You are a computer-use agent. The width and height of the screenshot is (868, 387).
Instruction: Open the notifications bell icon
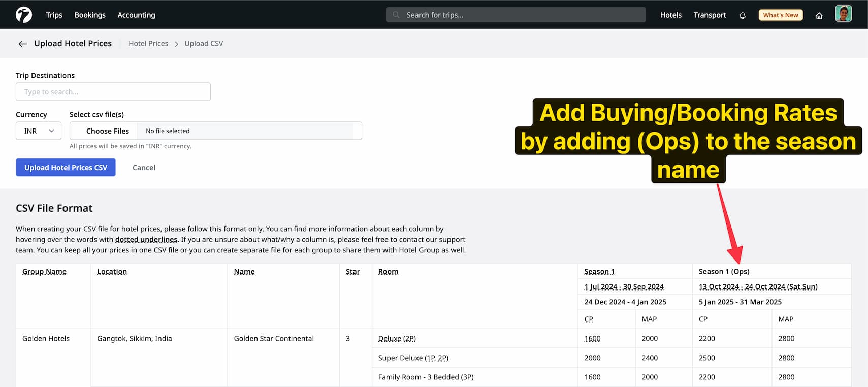pyautogui.click(x=742, y=15)
